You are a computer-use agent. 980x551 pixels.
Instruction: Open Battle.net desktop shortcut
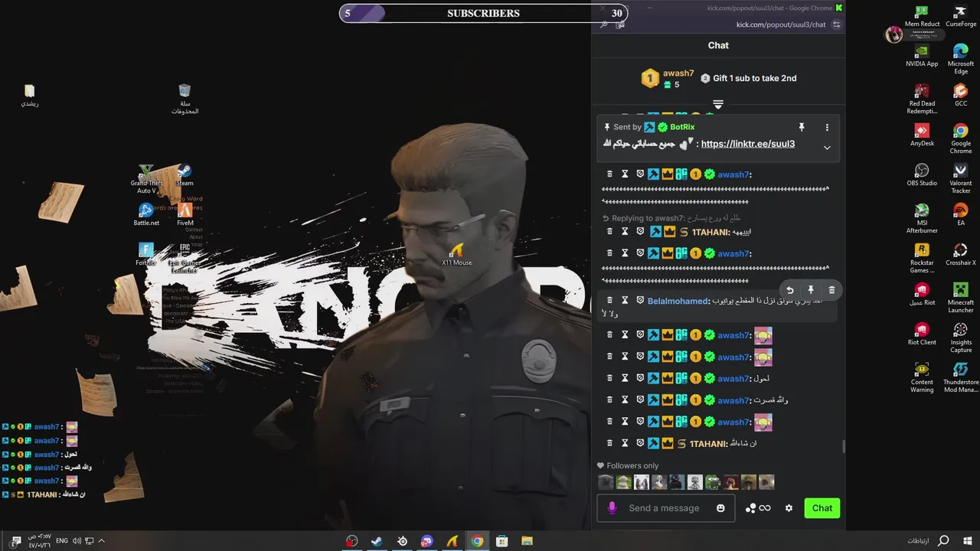pos(145,214)
